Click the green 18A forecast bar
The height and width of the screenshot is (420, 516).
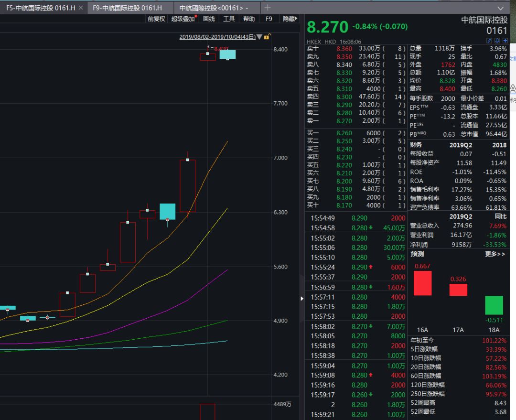pyautogui.click(x=494, y=305)
